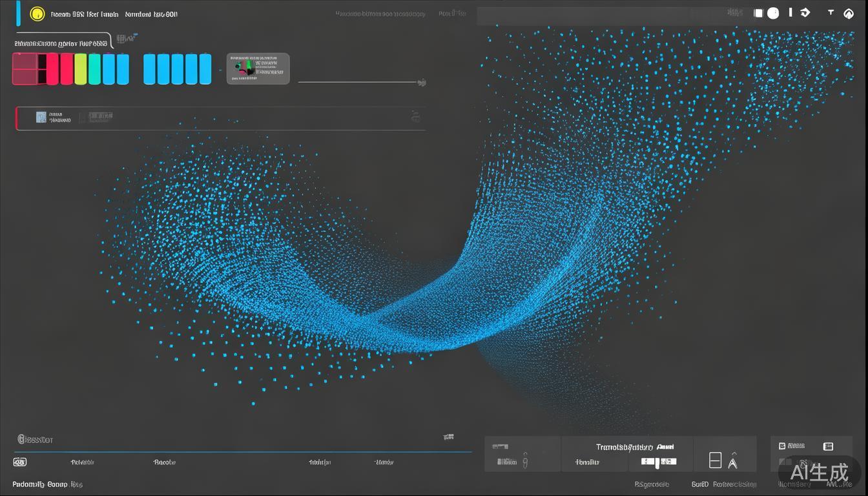Click the white square icon in top toolbar

(x=759, y=13)
